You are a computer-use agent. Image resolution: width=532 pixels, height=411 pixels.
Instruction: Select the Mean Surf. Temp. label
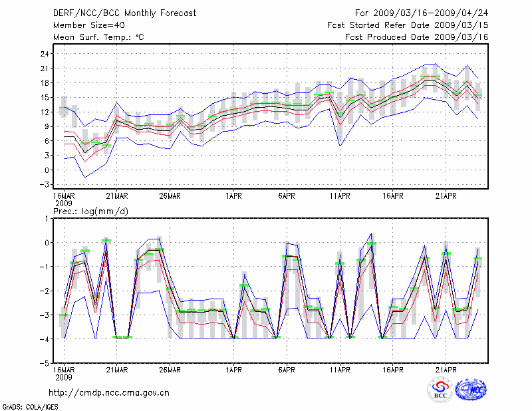(x=98, y=37)
